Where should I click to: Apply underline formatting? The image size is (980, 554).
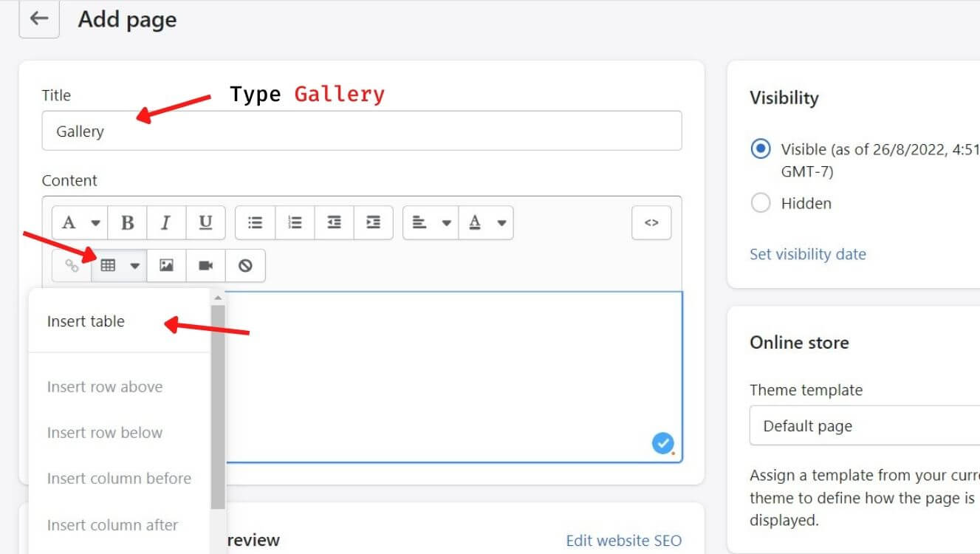pyautogui.click(x=205, y=222)
